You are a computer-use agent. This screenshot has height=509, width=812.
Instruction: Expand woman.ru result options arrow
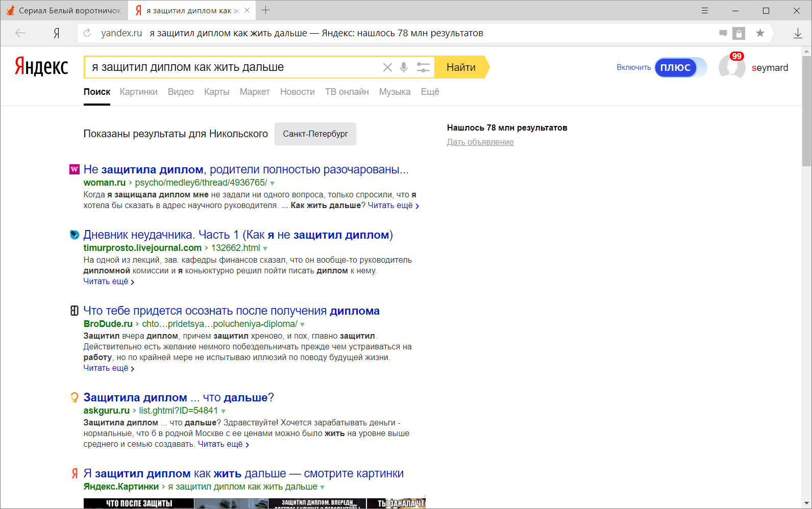(x=272, y=183)
